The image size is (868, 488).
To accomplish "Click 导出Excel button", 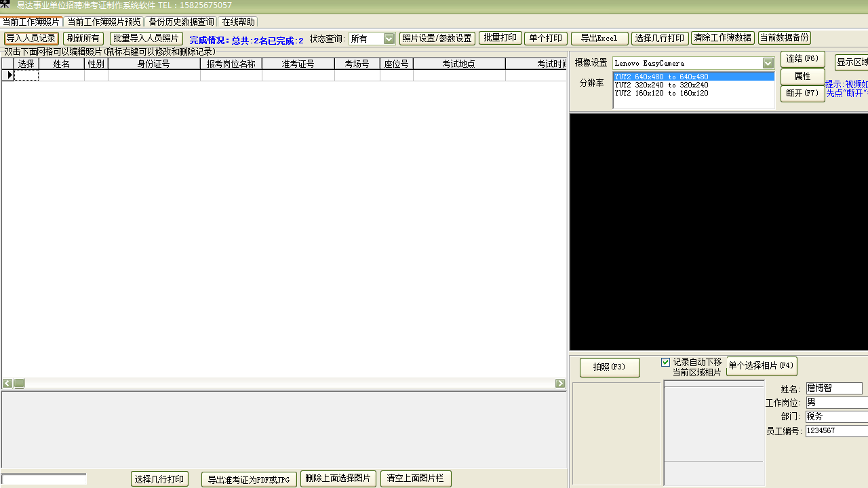I will (x=599, y=39).
